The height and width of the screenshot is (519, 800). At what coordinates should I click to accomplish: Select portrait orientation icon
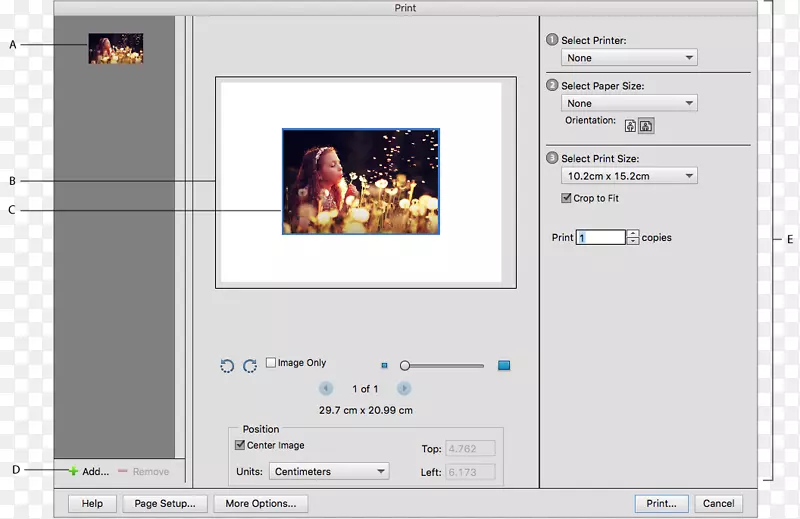(x=631, y=126)
